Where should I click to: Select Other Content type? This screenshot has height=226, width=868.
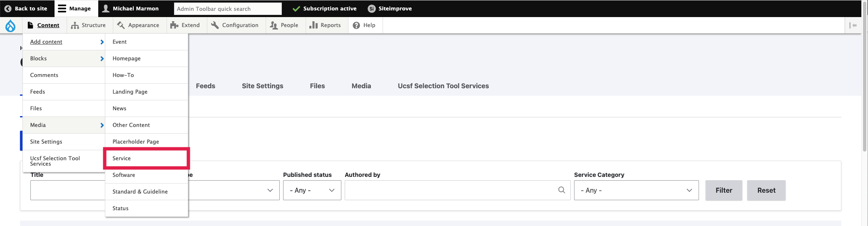click(147, 125)
